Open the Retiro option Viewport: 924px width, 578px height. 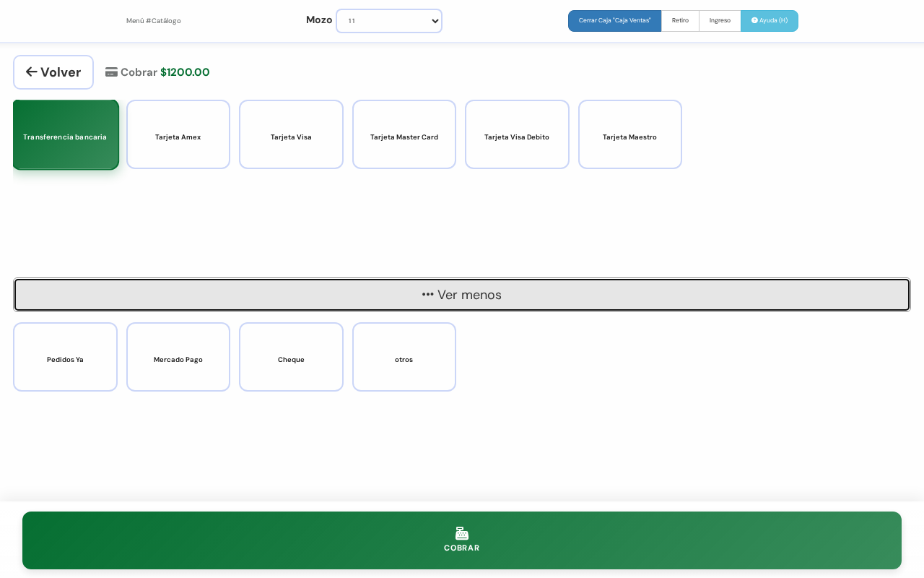click(680, 21)
